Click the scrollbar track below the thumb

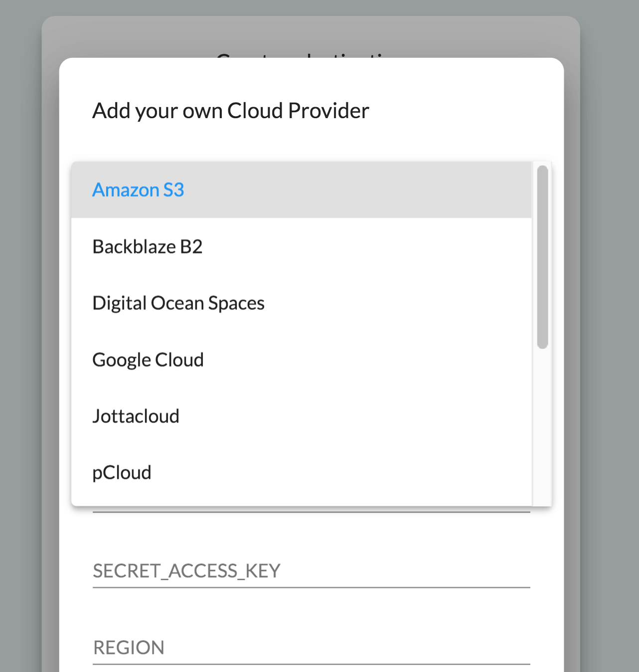pyautogui.click(x=542, y=424)
